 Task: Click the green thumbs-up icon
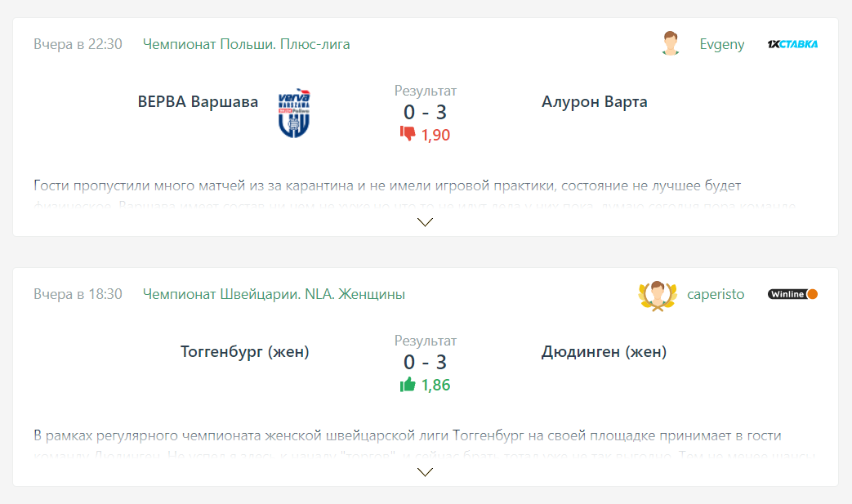click(x=408, y=385)
